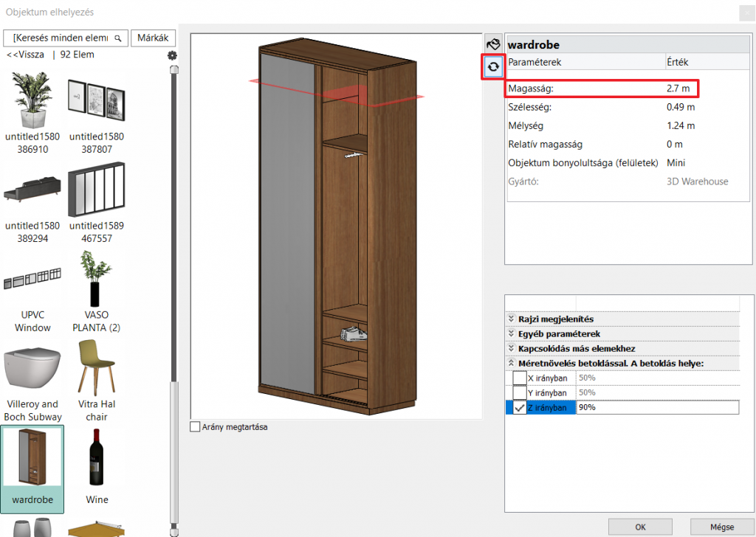Go back with the <<Vissza link
Image resolution: width=756 pixels, height=537 pixels.
[26, 55]
